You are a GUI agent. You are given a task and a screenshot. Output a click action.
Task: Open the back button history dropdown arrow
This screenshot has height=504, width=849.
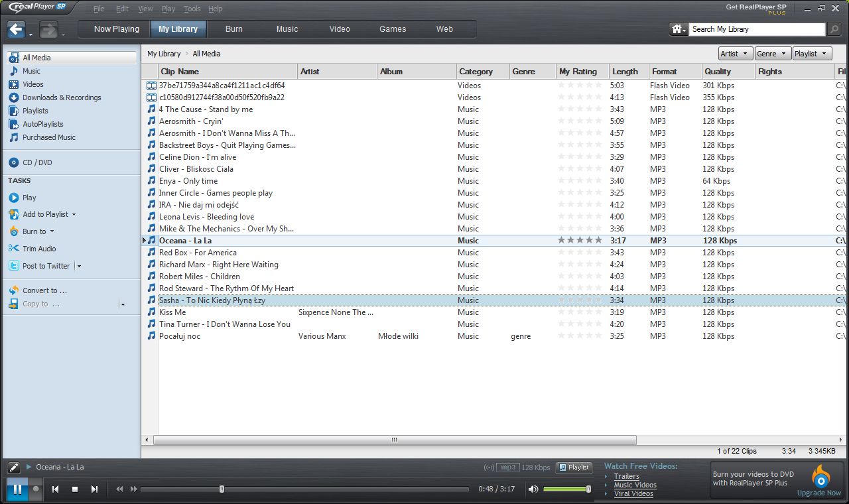[x=31, y=34]
